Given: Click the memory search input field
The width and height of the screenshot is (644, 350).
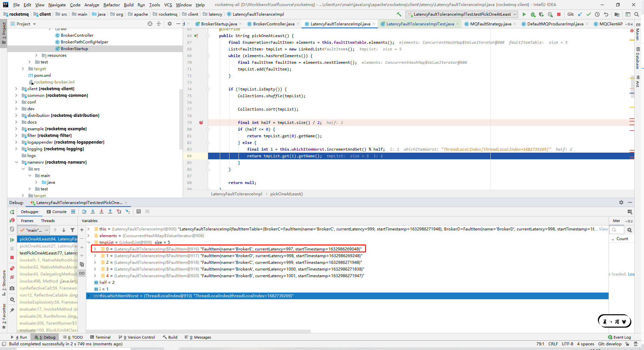Looking at the screenshot, I should tap(617, 230).
